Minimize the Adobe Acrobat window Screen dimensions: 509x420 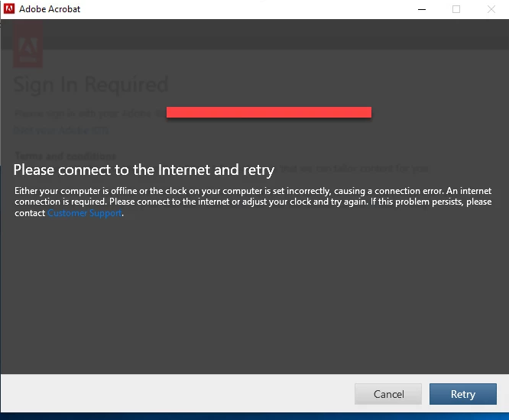tap(422, 9)
